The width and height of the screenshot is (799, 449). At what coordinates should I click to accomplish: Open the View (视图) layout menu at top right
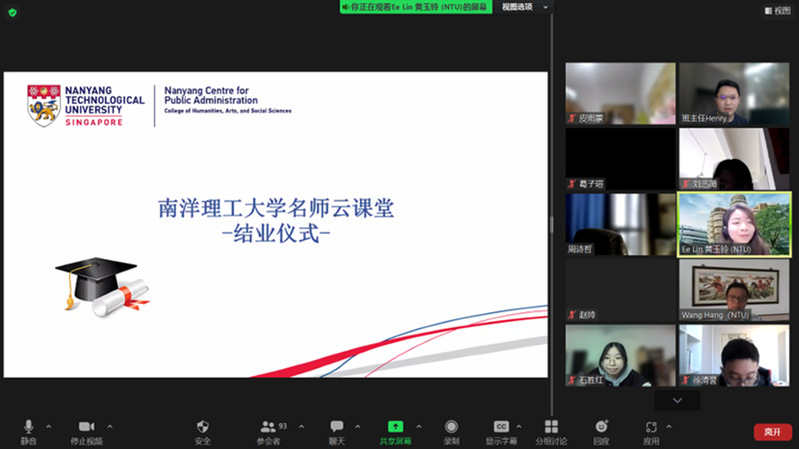click(777, 11)
